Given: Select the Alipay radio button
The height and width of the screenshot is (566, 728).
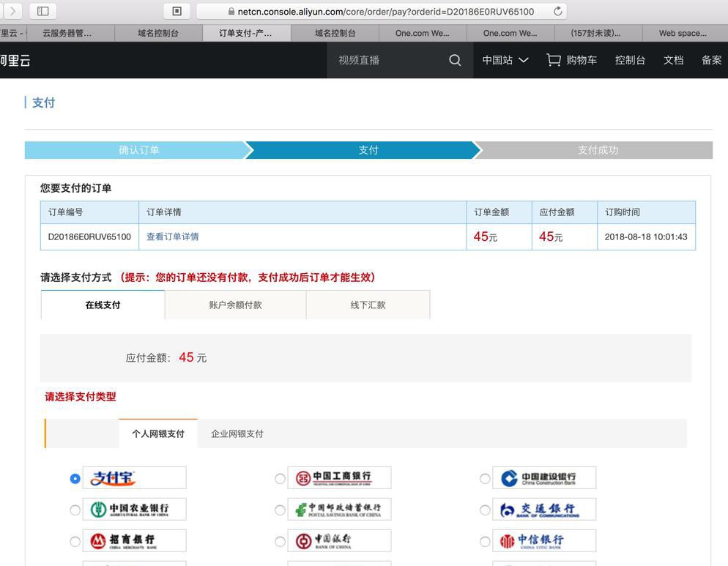Looking at the screenshot, I should (x=75, y=479).
